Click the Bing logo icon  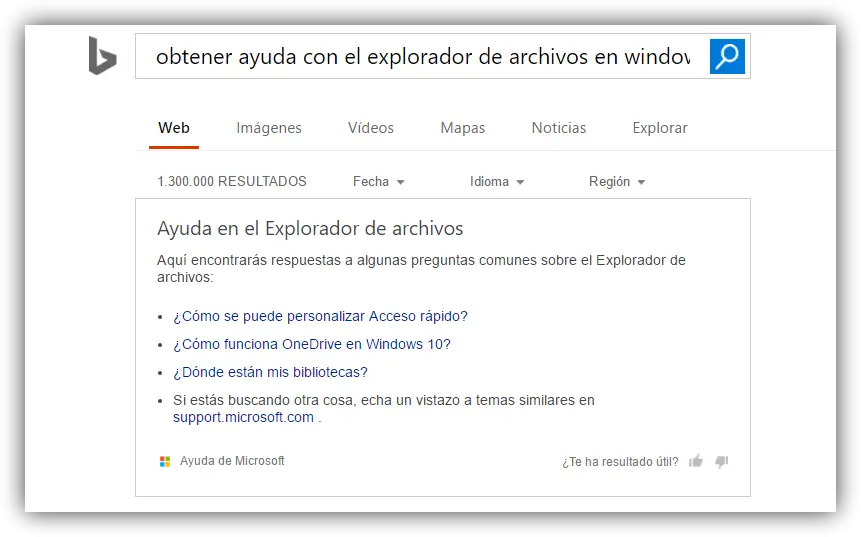103,55
